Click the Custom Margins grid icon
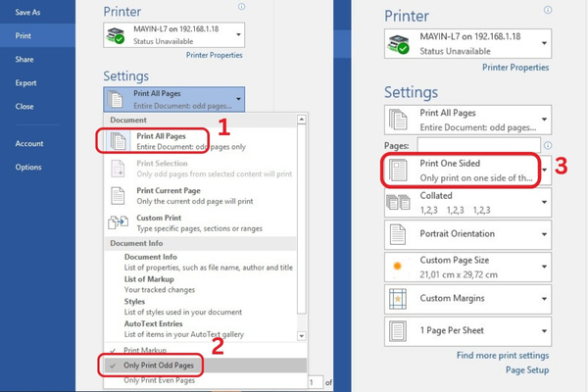Screen dimensions: 588x392 (400, 297)
